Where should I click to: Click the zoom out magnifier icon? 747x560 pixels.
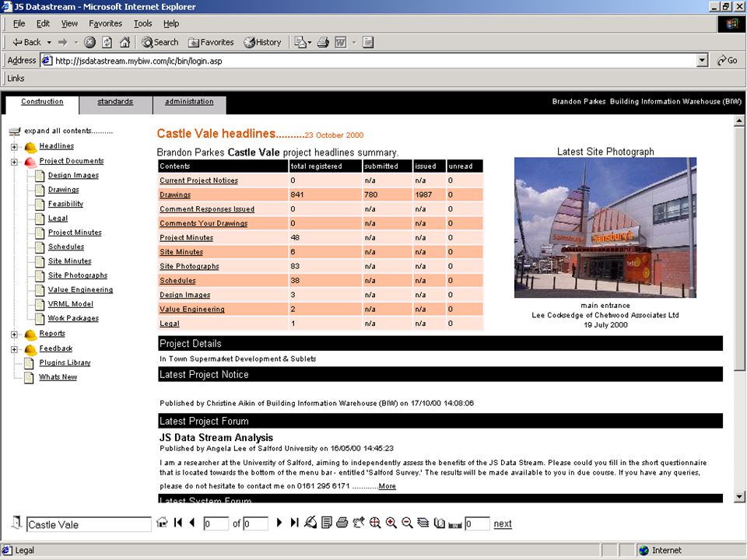(x=407, y=523)
